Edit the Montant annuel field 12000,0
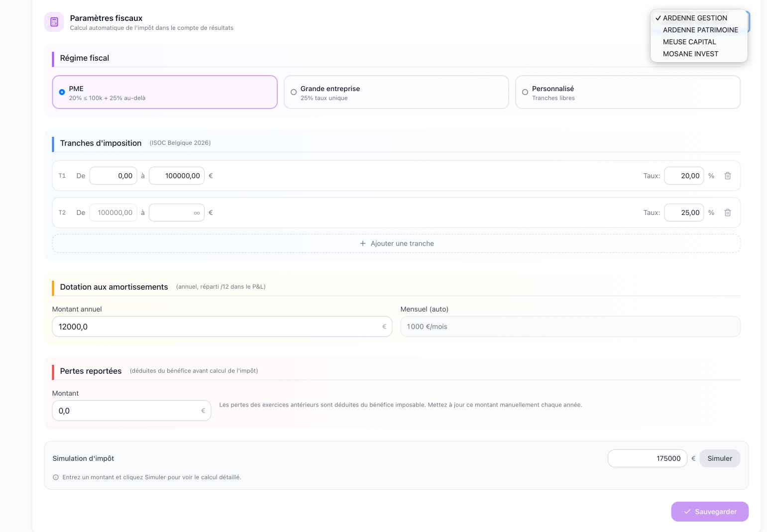The width and height of the screenshot is (767, 532). coord(222,326)
